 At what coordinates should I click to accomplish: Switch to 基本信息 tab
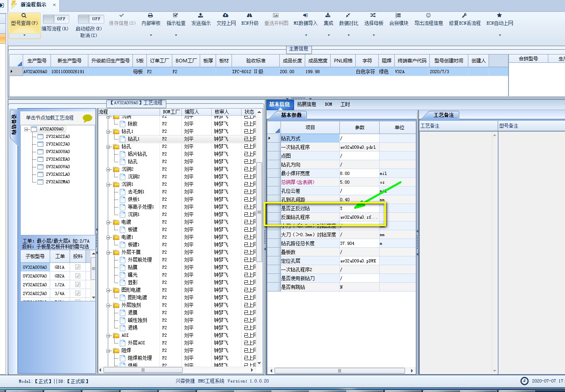(x=279, y=105)
